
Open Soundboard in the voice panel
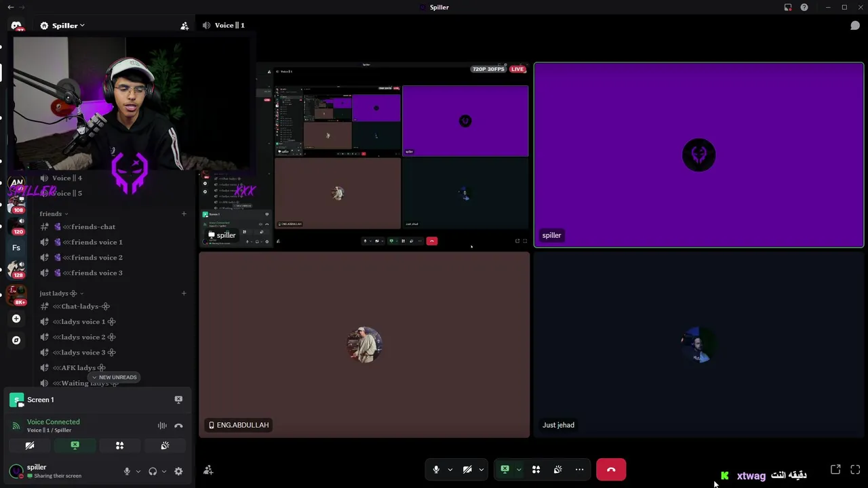click(x=165, y=445)
